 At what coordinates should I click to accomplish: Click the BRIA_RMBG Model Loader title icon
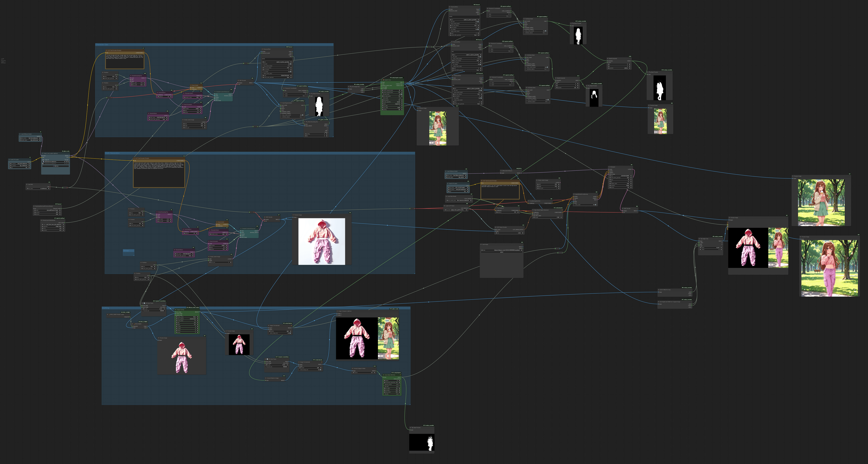click(109, 315)
